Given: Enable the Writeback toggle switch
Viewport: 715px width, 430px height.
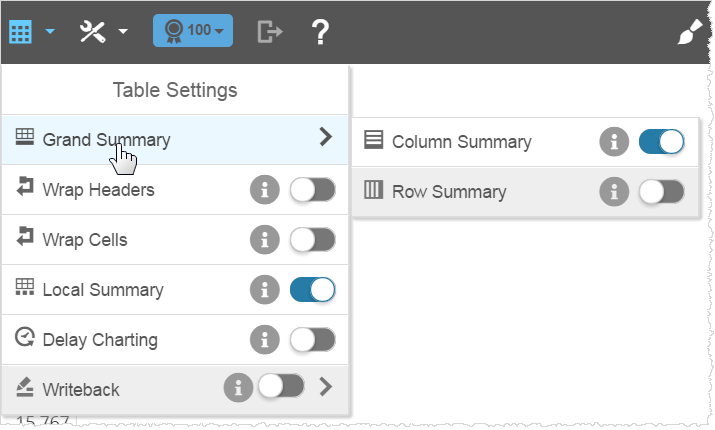Looking at the screenshot, I should [281, 388].
